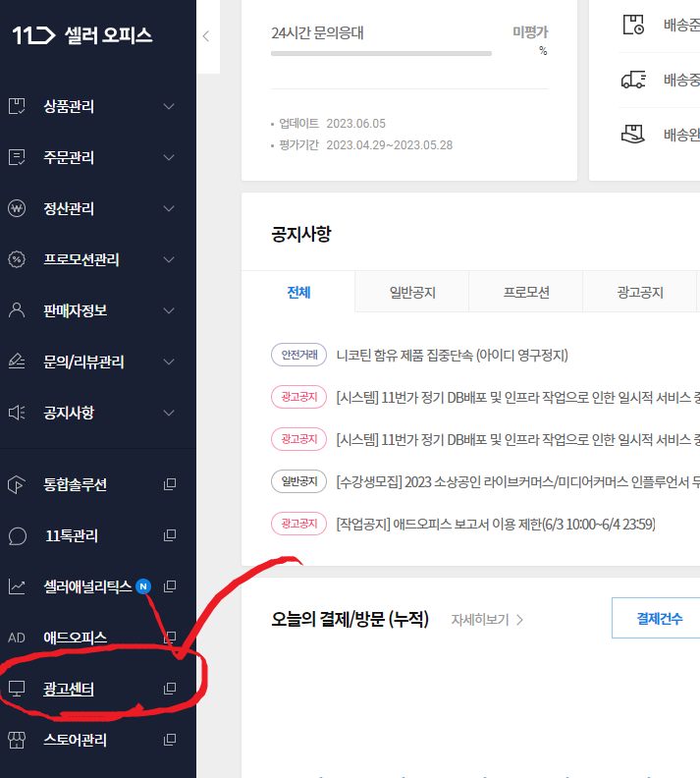Expand the 문의/리뷰관리 menu chevron
This screenshot has height=778, width=700.
coord(169,362)
